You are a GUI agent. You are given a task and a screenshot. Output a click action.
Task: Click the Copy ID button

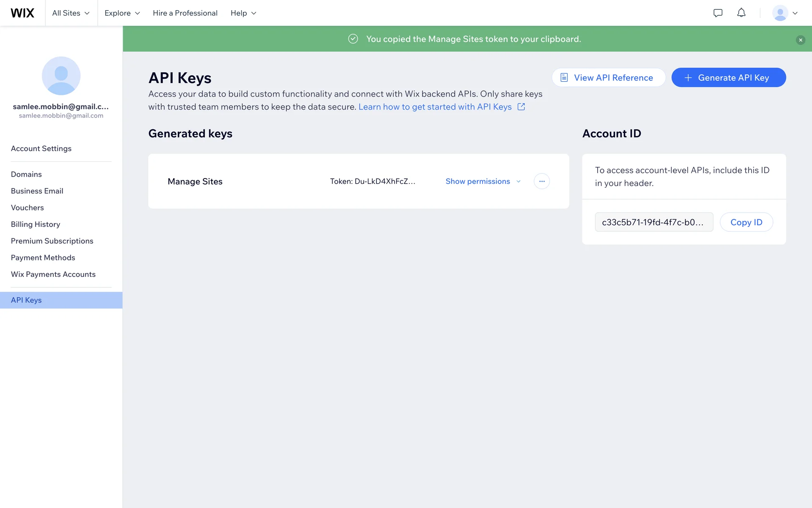746,222
